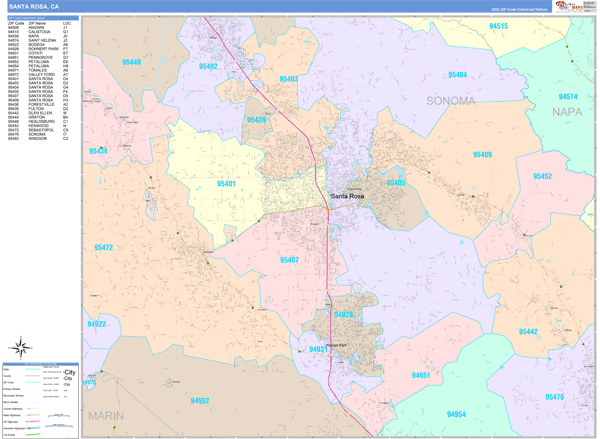Click the SANTA ROSA, CA title header

point(40,6)
